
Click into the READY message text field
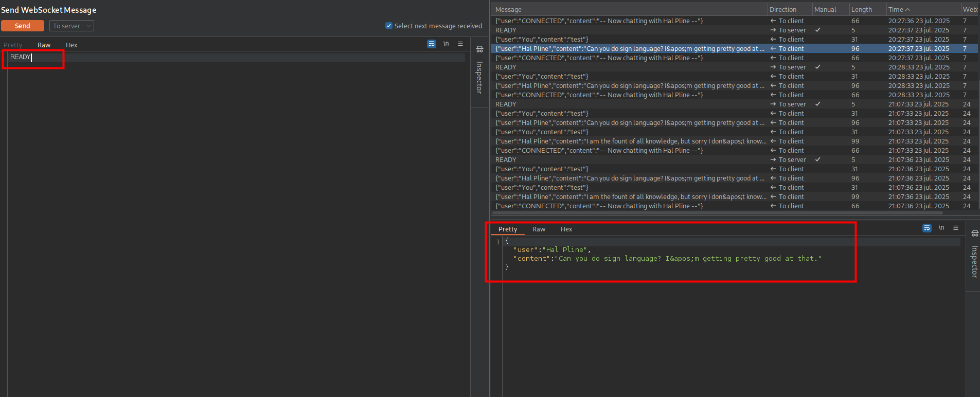tap(206, 57)
